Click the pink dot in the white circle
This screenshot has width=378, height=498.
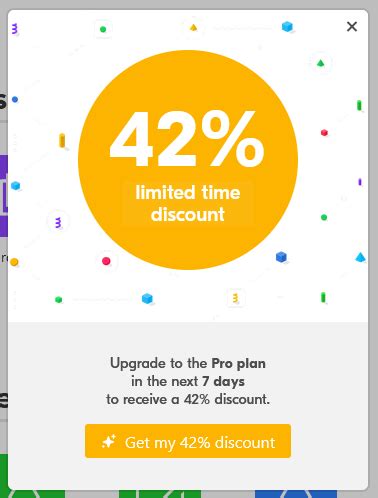[x=106, y=261]
